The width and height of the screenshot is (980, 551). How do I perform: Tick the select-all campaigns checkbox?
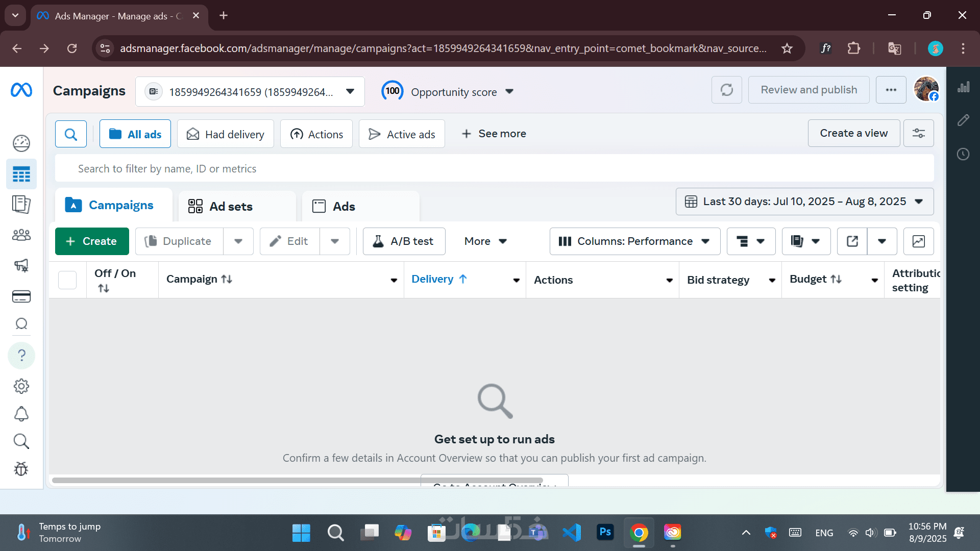click(67, 280)
